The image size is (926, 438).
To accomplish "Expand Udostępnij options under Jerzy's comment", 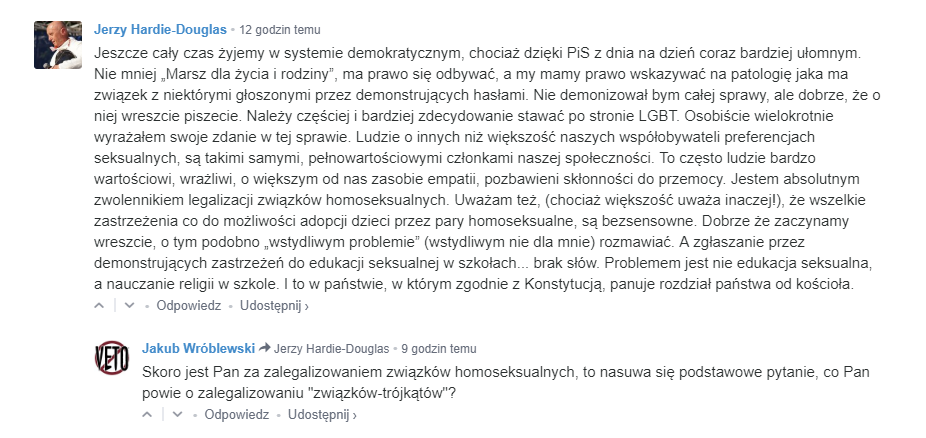I will point(273,305).
